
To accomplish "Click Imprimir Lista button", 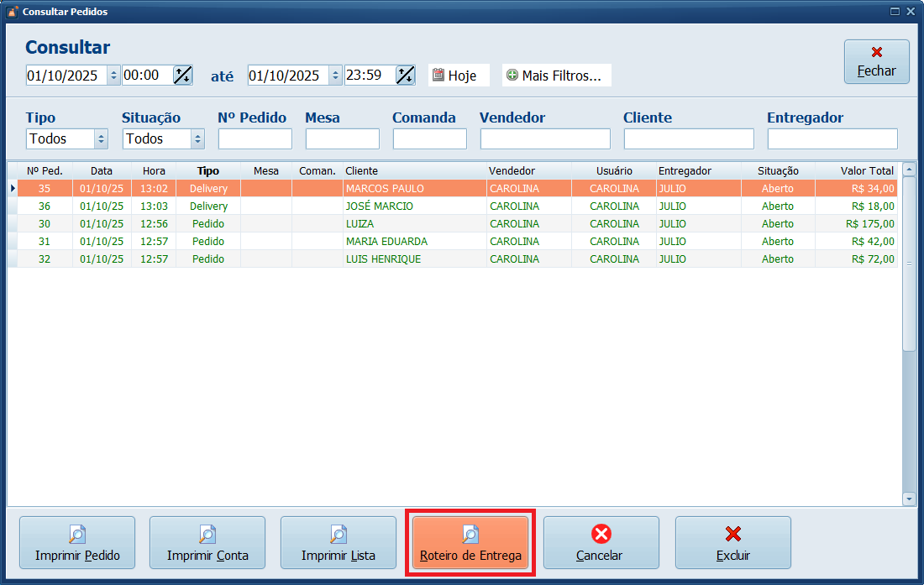I will click(x=339, y=544).
